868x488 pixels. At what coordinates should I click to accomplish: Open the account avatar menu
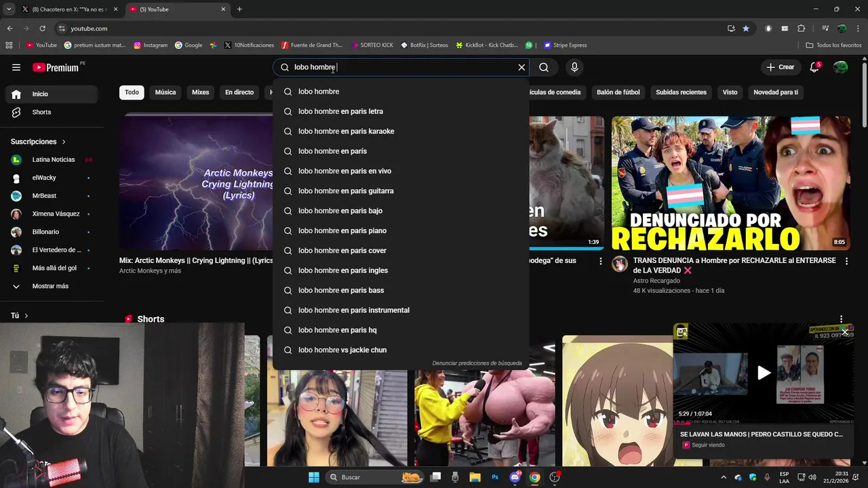click(840, 67)
